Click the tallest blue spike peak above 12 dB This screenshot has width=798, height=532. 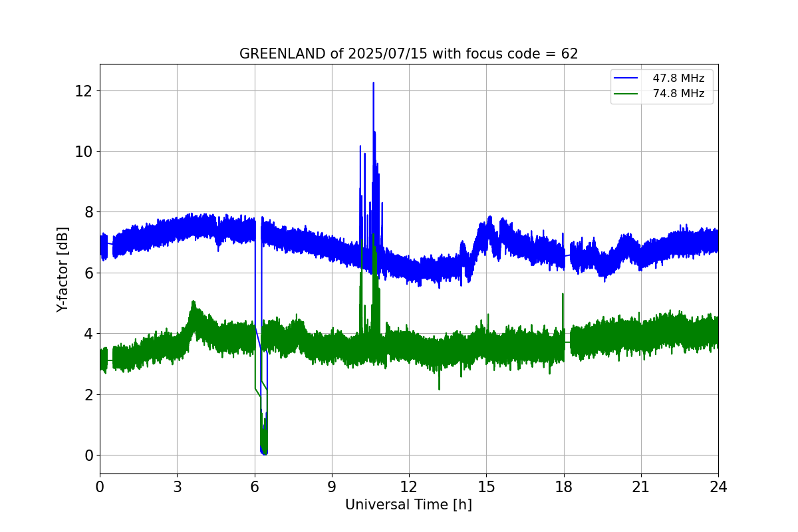[374, 83]
